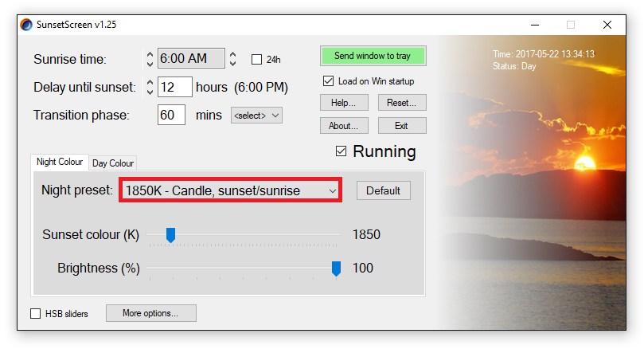
Task: Uncheck the Running checkbox
Action: coord(341,151)
